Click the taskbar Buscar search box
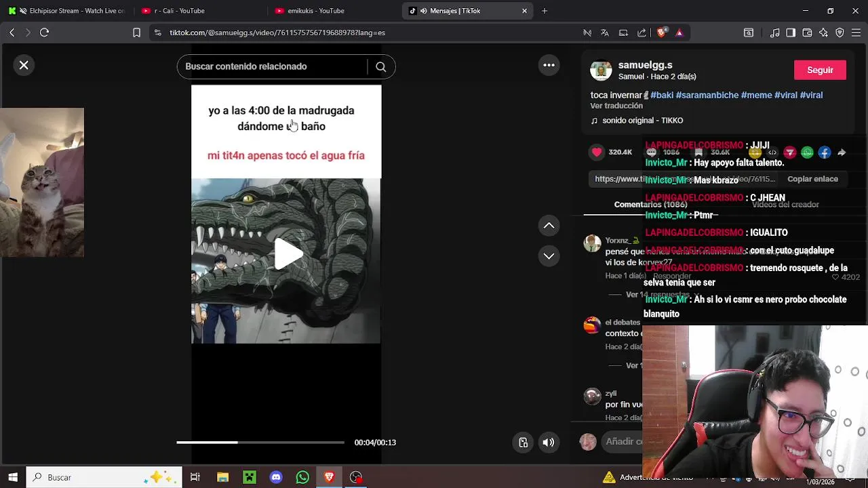Viewport: 868px width, 488px height. tap(104, 477)
